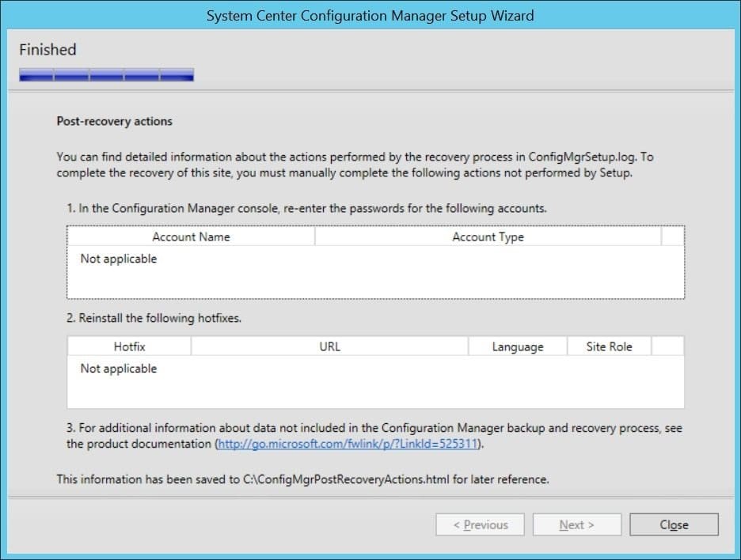Click the Account Type column header
741x560 pixels.
[x=488, y=236]
